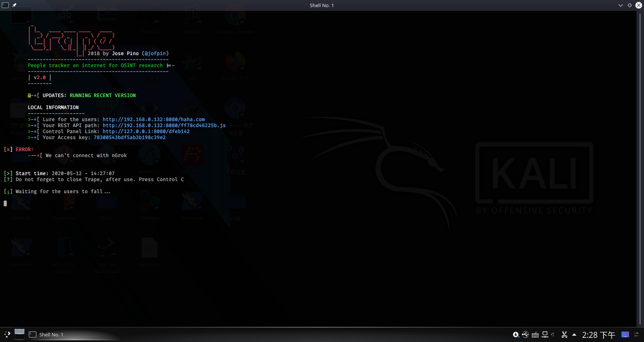Click the @jofpin author handle
The image size is (644, 342).
pos(155,54)
